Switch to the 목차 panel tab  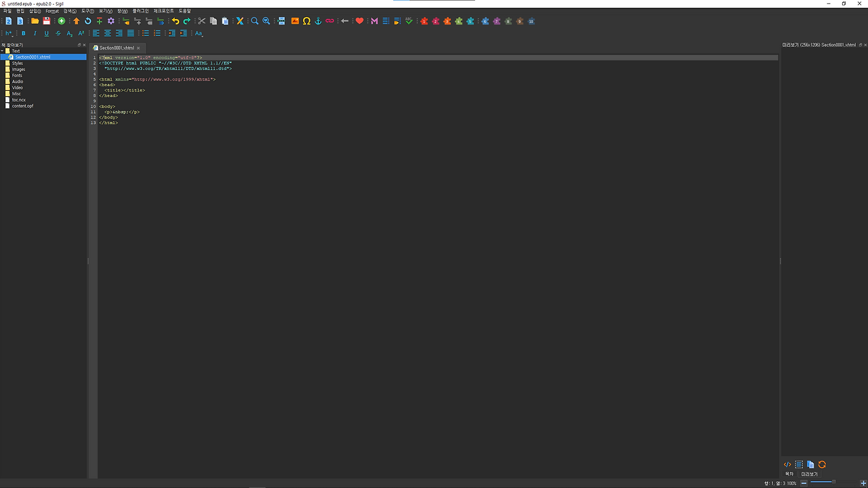coord(789,474)
